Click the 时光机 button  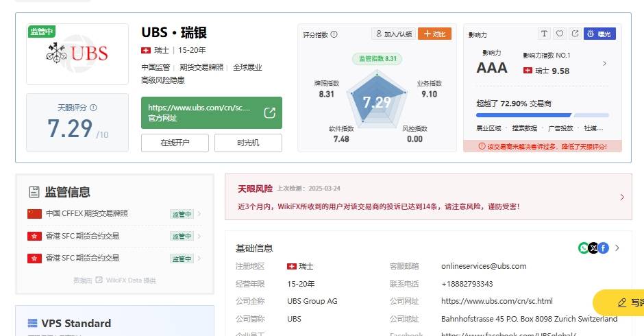[x=248, y=143]
